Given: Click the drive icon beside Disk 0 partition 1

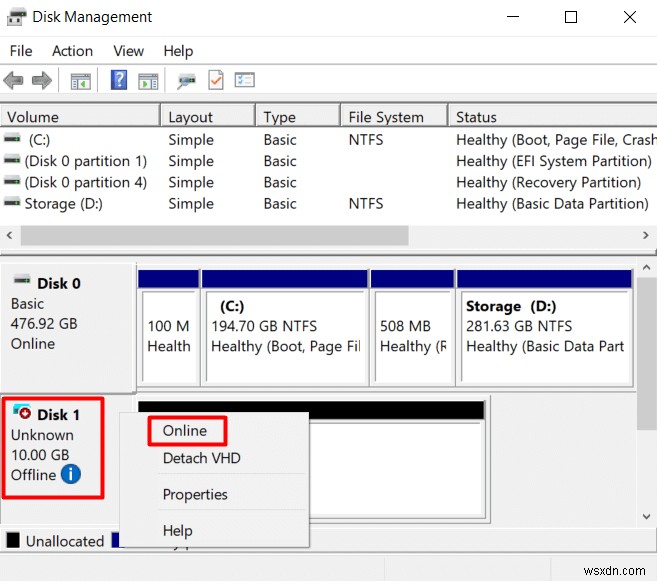Looking at the screenshot, I should (x=12, y=160).
